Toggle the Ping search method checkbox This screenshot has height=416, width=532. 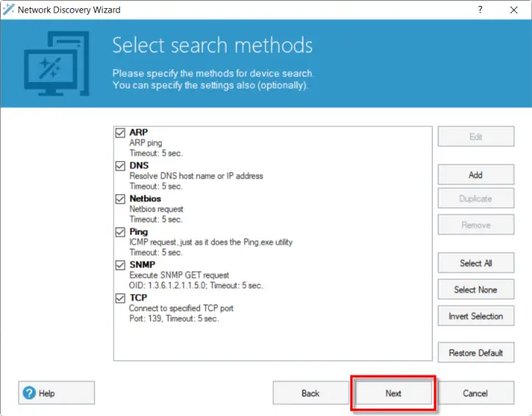point(120,232)
